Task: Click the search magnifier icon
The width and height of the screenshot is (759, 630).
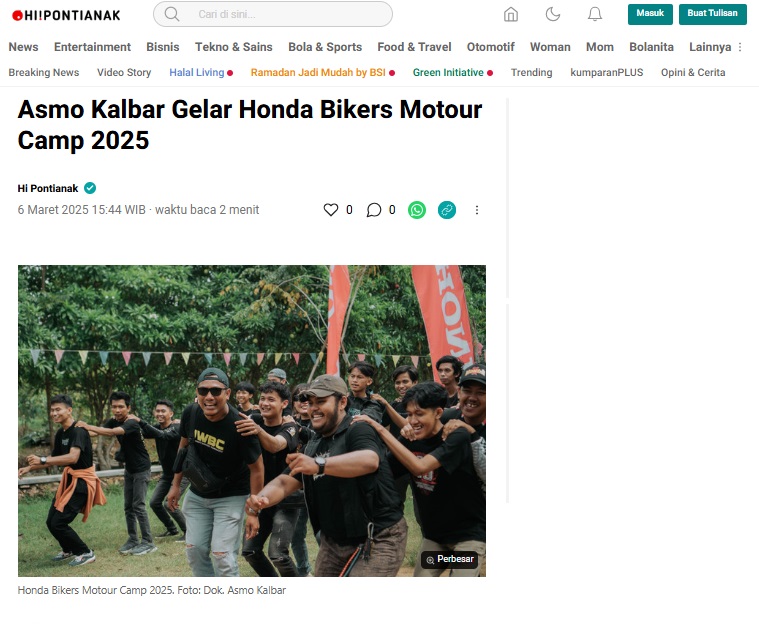Action: tap(171, 14)
